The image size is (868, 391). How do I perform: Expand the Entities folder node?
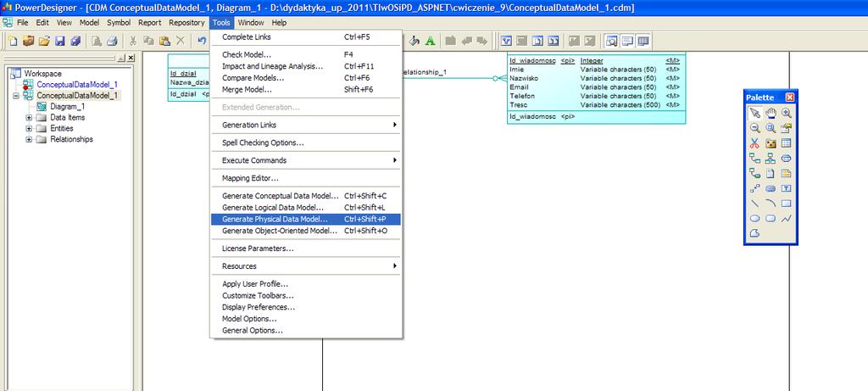point(29,128)
